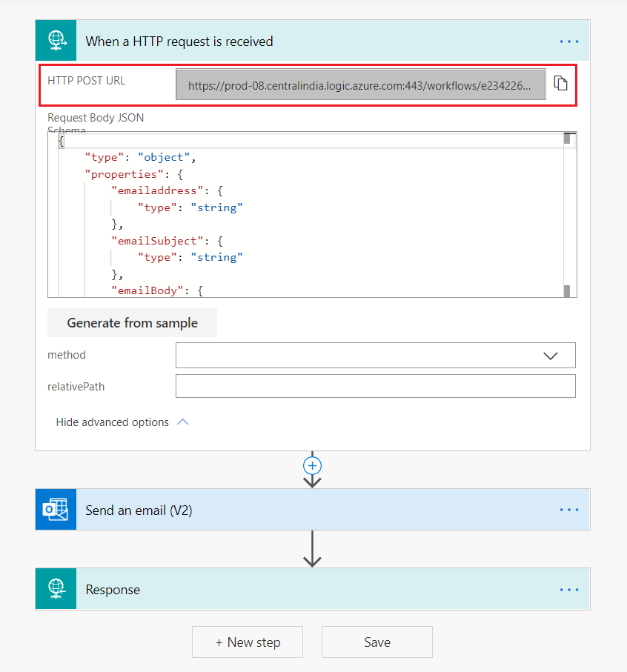This screenshot has width=627, height=672.
Task: Select the HTTP POST URL text field
Action: point(360,85)
